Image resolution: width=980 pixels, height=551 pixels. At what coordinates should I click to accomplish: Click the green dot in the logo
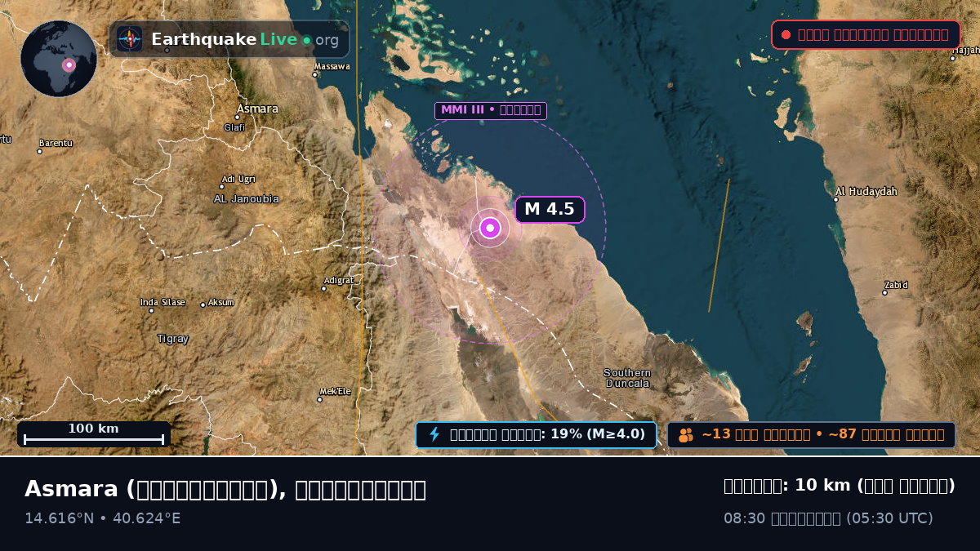(306, 40)
